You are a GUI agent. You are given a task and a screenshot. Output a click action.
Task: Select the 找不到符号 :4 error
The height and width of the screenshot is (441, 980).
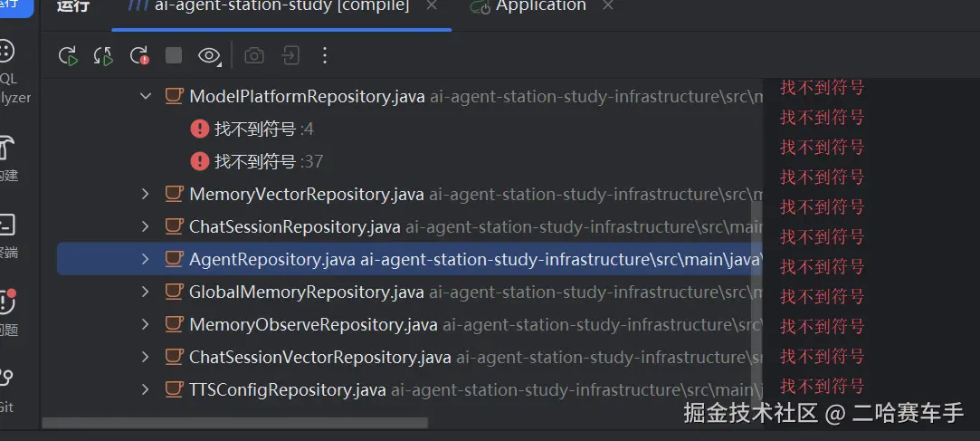[409, 129]
